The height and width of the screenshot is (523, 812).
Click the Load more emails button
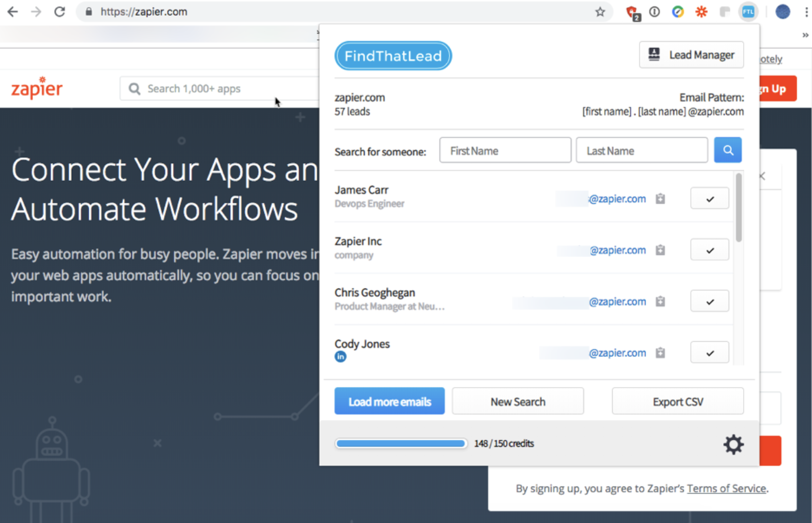[390, 402]
